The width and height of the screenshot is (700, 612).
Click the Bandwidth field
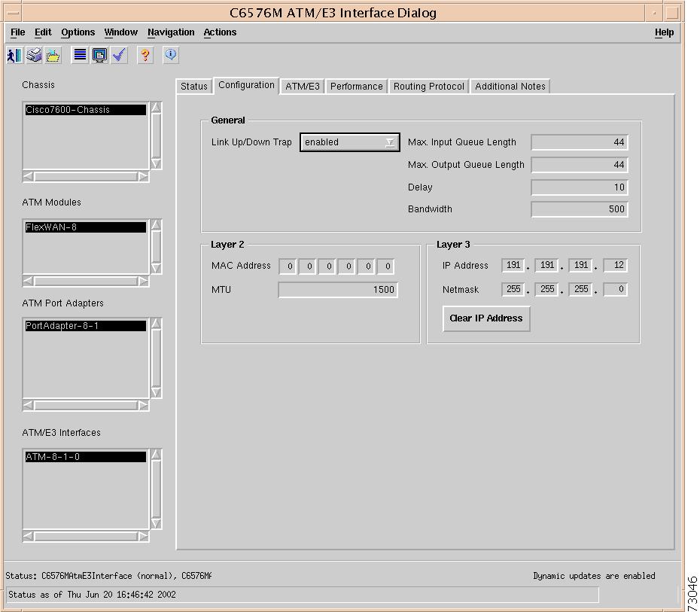point(580,209)
